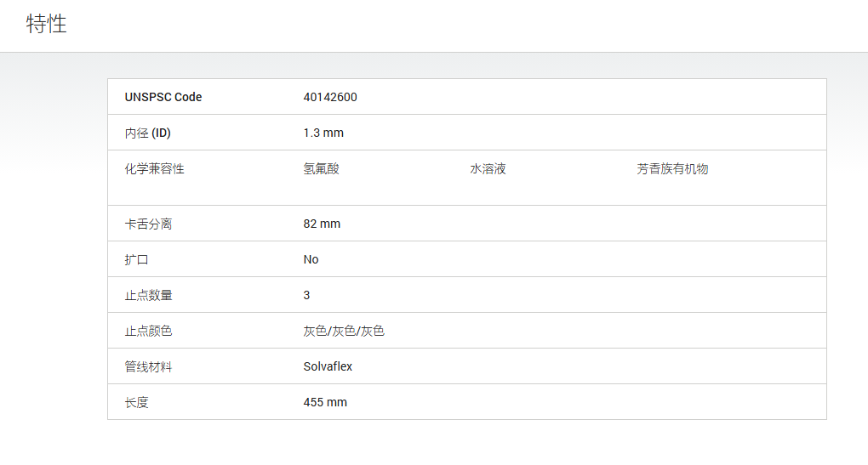Click the Solvaflex tubing material value
Screen dimensions: 868x465
pos(328,366)
